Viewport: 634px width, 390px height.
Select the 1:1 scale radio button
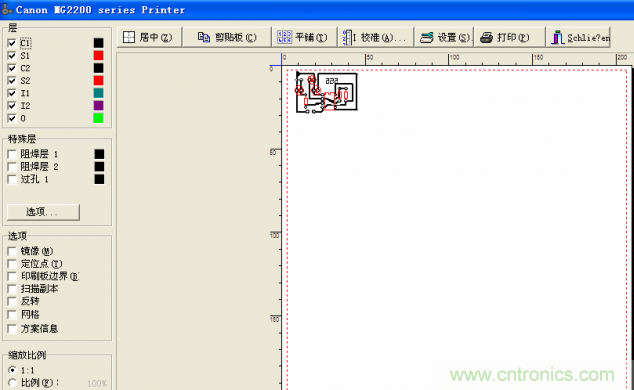pos(12,370)
